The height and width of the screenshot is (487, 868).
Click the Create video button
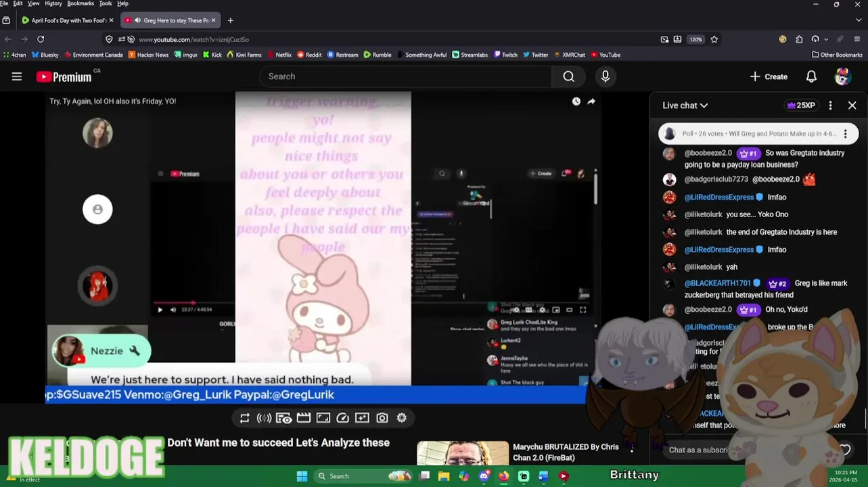point(769,76)
